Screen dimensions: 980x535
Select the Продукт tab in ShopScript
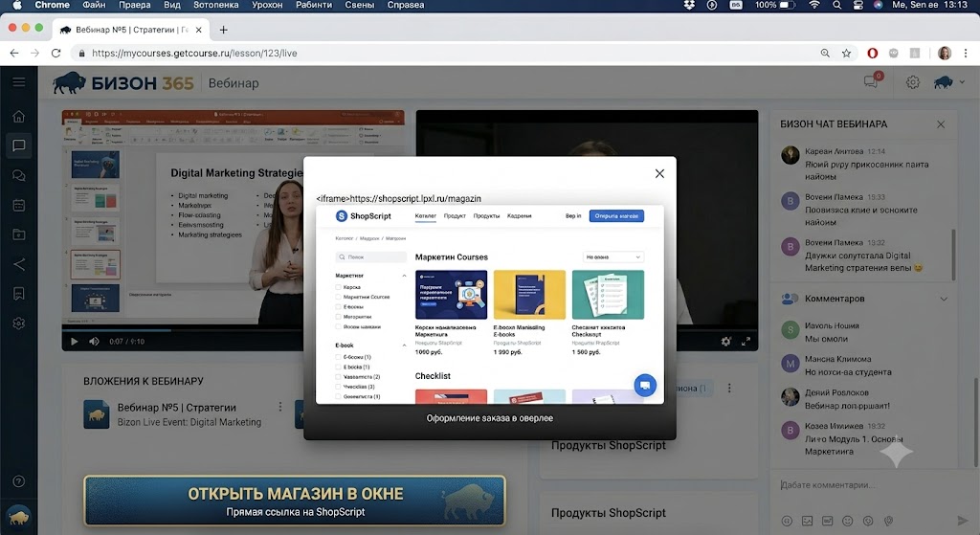tap(455, 216)
